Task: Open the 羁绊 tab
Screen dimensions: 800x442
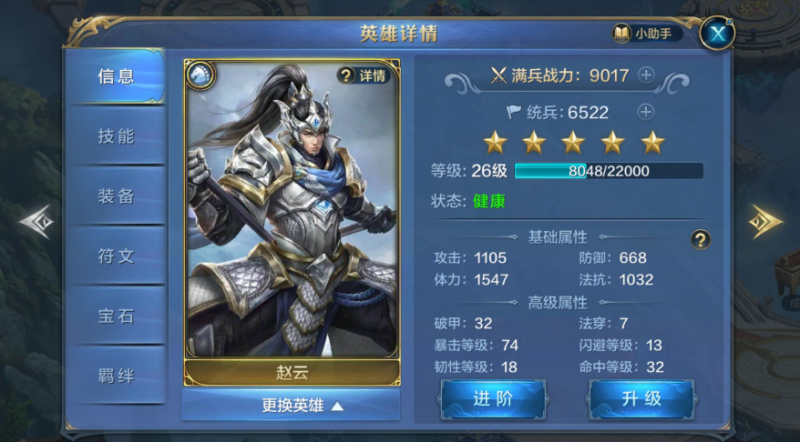Action: (x=116, y=376)
